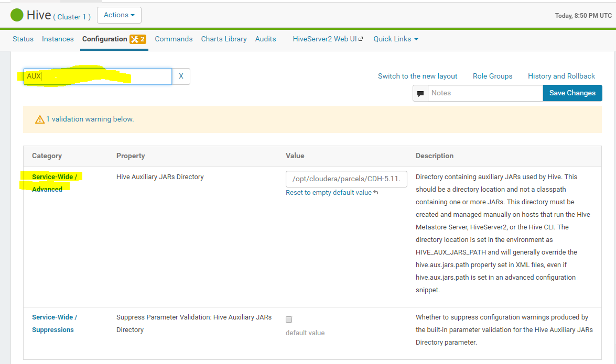Screen dimensions: 616x364
Task: Click Switch to the new layout link
Action: pos(418,76)
